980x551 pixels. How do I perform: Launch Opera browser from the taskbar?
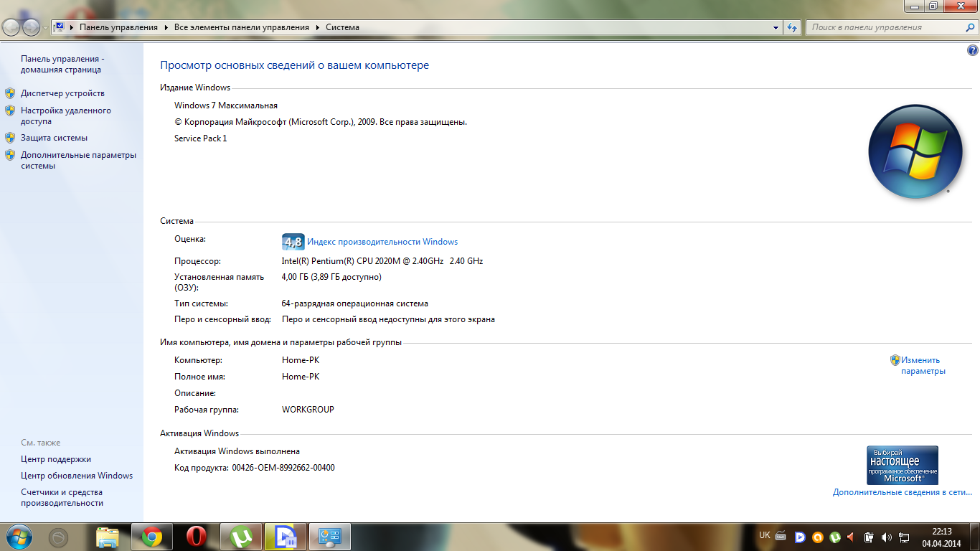196,537
